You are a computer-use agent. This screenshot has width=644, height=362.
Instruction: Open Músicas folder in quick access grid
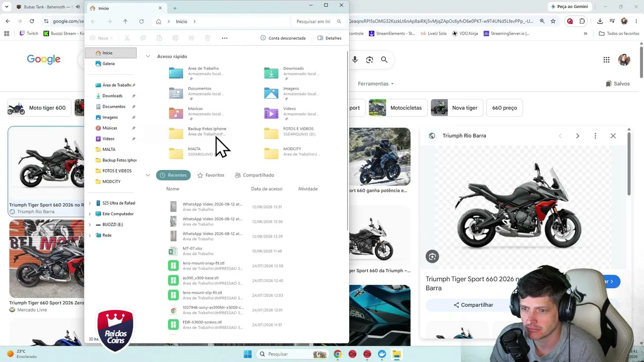[x=197, y=114]
